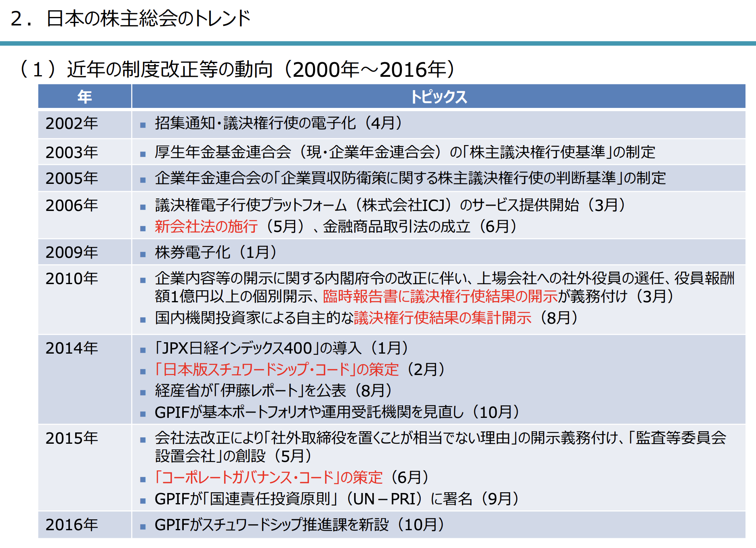The width and height of the screenshot is (756, 548).
Task: Select the 2005年 year cell
Action: pyautogui.click(x=85, y=178)
